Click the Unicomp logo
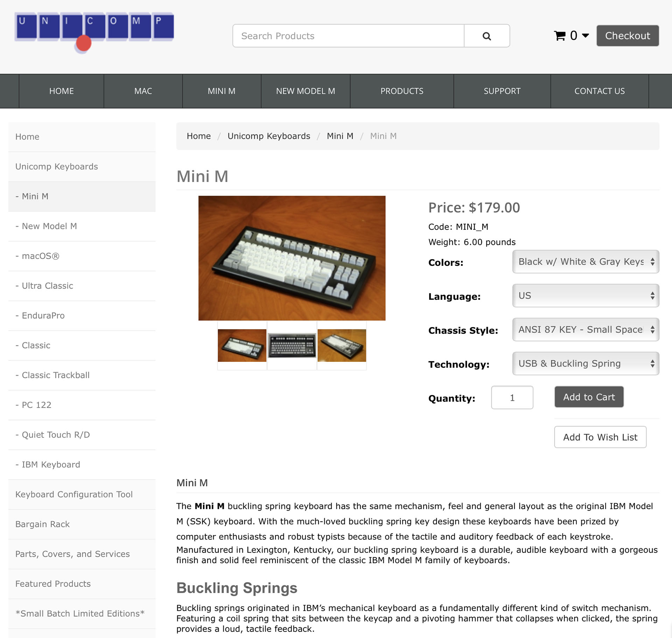Viewport: 672px width, 638px height. click(x=94, y=33)
